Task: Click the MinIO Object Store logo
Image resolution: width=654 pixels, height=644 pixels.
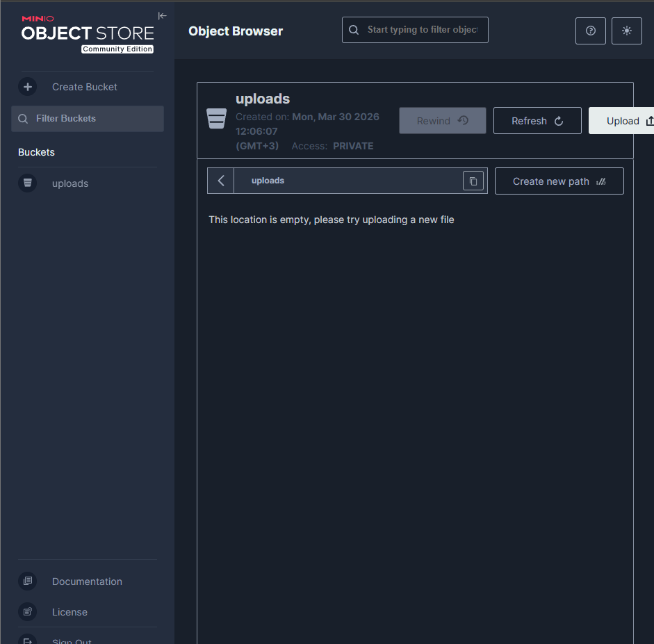Action: tap(88, 34)
